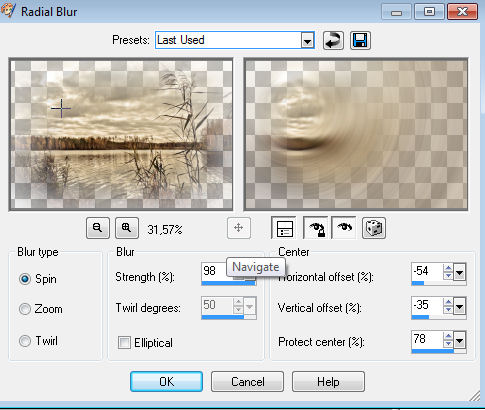Click the Reset to default arrow icon
The height and width of the screenshot is (410, 485).
coord(333,41)
